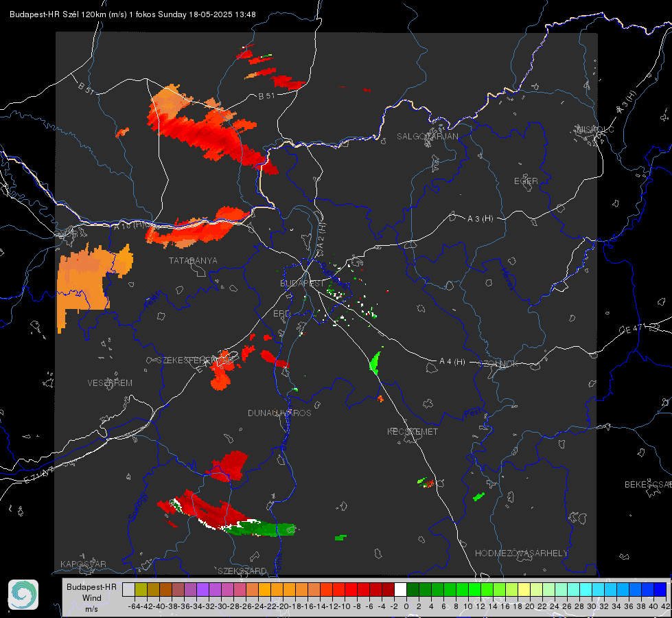Screen dimensions: 672x618
Task: Select the EGER city label
Action: (526, 181)
